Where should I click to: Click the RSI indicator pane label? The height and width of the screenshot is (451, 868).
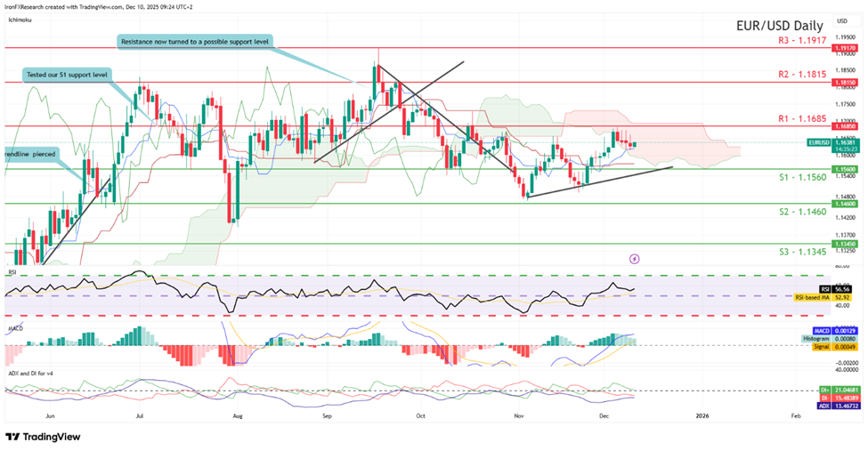click(11, 274)
